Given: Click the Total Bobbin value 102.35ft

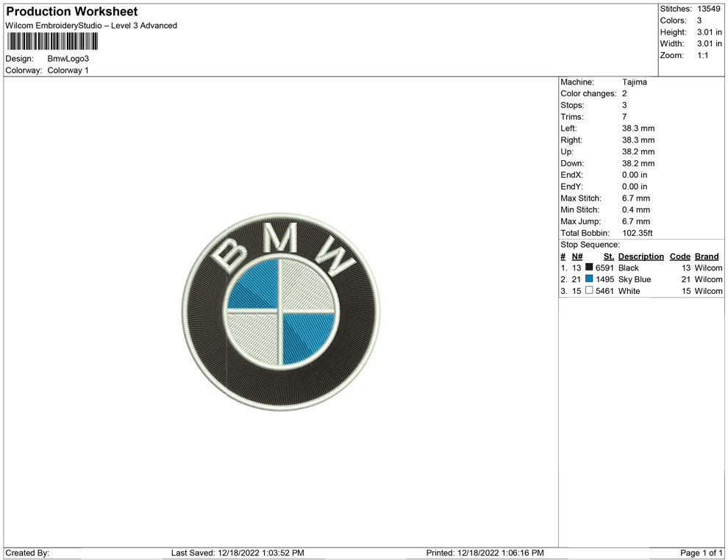Looking at the screenshot, I should (x=637, y=233).
